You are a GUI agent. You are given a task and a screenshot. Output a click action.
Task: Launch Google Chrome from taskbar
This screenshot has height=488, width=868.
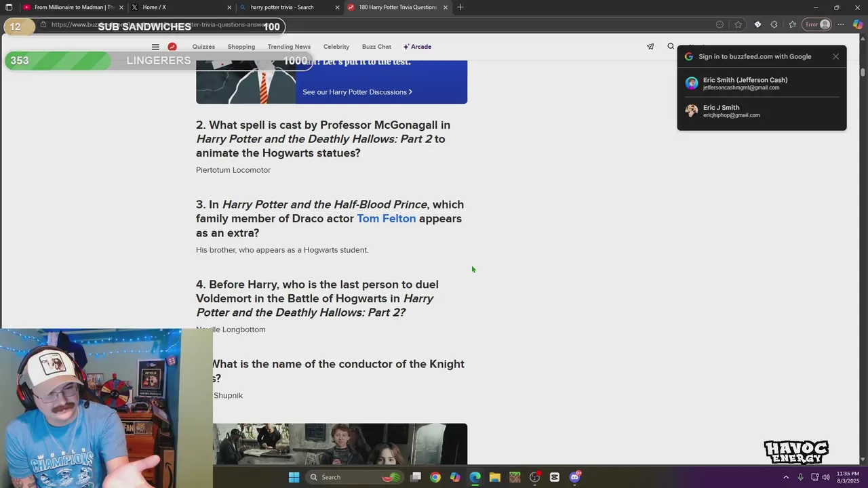(435, 477)
